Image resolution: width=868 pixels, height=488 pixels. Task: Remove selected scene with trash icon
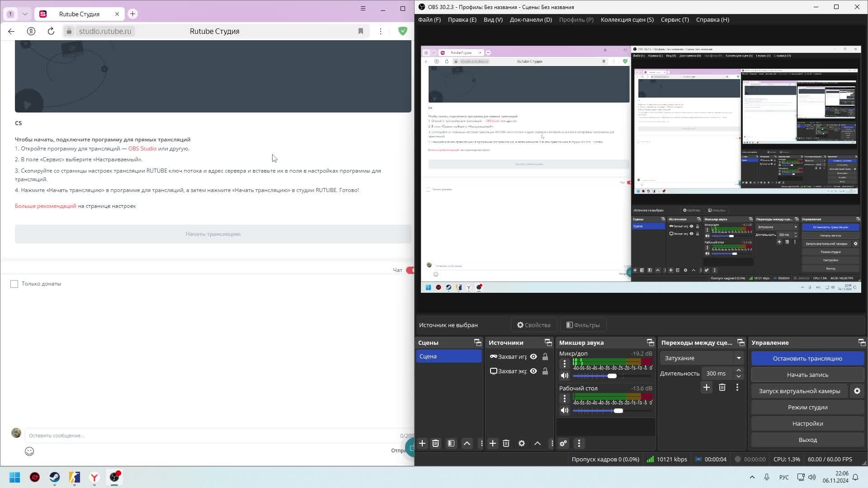click(x=435, y=443)
